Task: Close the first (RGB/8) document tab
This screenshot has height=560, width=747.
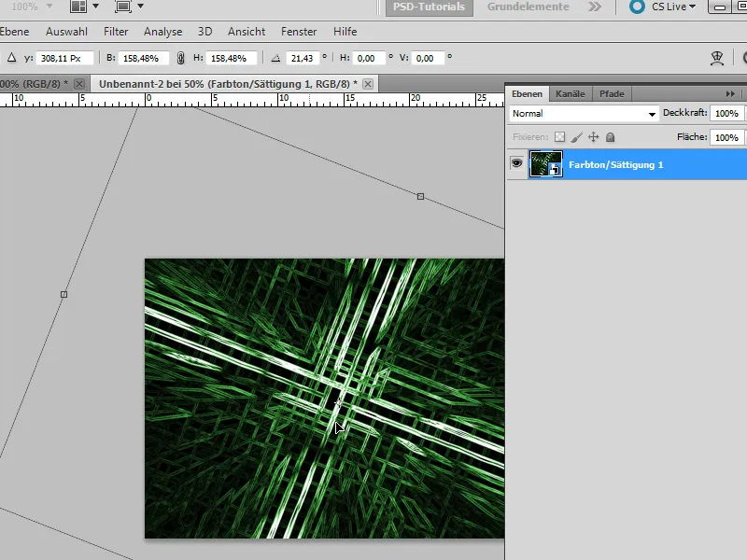Action: pos(79,84)
